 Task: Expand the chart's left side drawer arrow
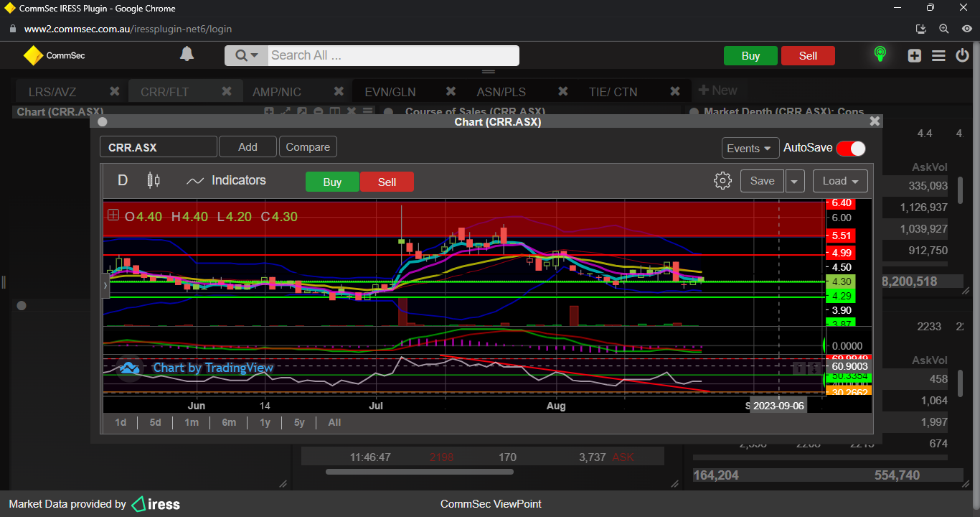pyautogui.click(x=105, y=285)
